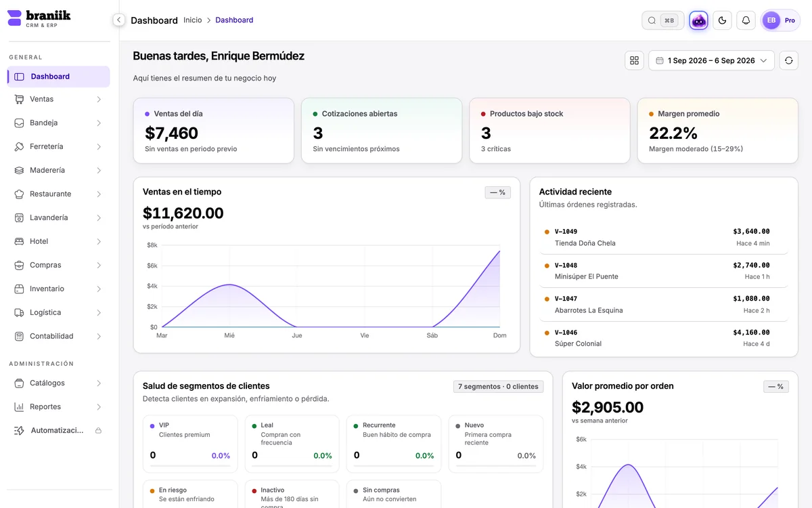812x508 pixels.
Task: Select the En riesgo segment card
Action: [x=190, y=494]
